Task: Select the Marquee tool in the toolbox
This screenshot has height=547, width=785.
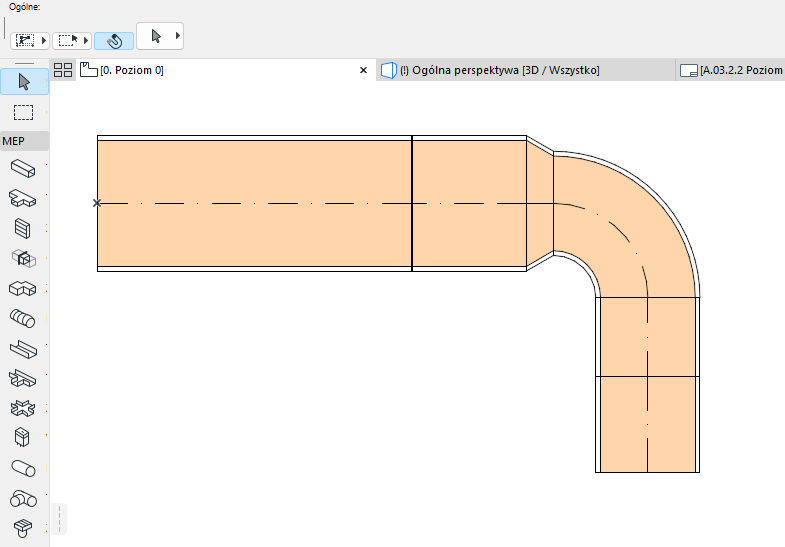Action: (x=24, y=112)
